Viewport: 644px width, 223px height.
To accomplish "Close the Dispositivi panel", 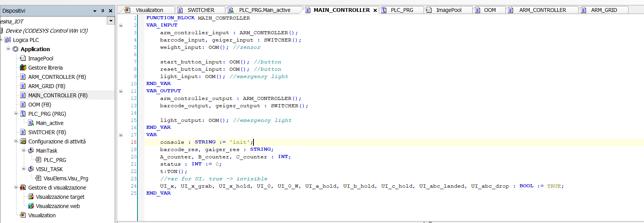I will point(111,11).
